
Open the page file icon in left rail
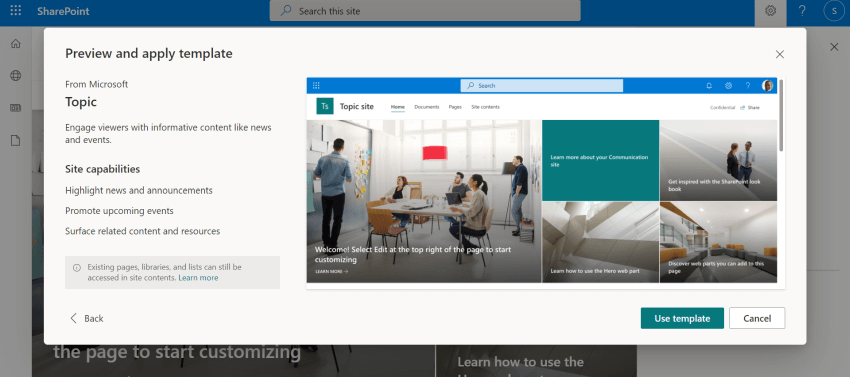pyautogui.click(x=16, y=140)
